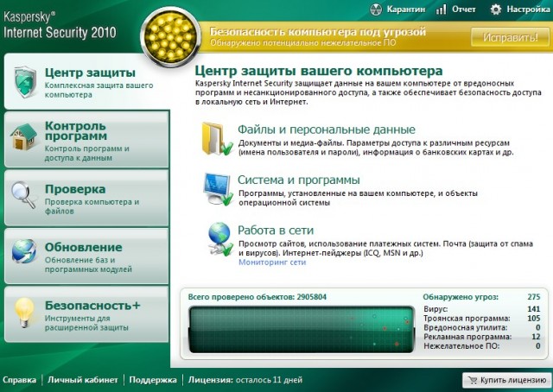Select the Обнаружено угроз count 275
The image size is (553, 392).
click(x=534, y=297)
